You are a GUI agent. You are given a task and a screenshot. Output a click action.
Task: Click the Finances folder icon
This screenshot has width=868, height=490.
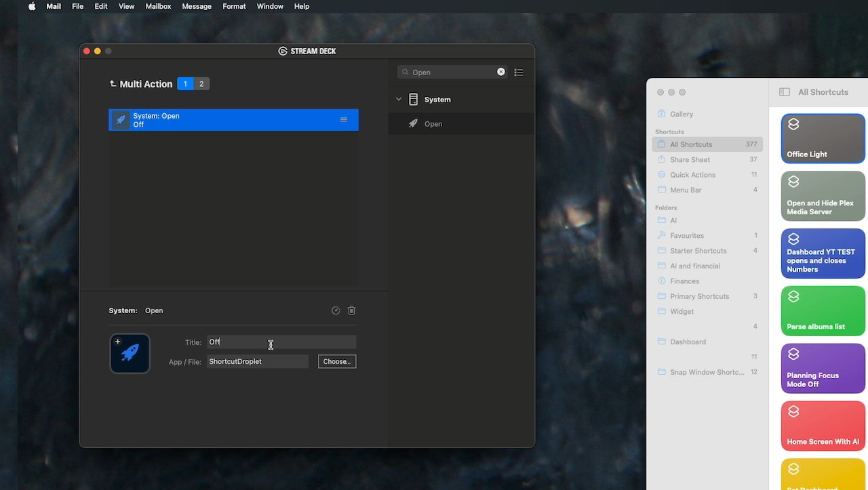pyautogui.click(x=662, y=281)
